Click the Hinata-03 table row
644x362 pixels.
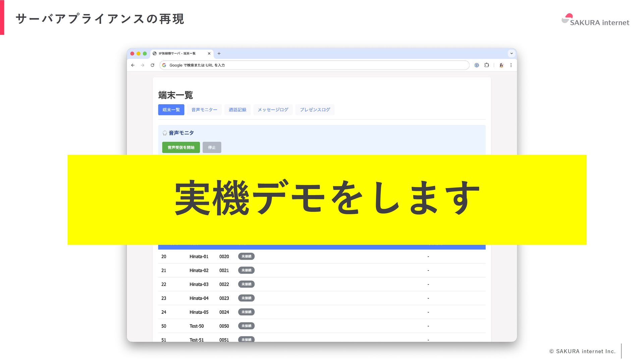click(199, 285)
